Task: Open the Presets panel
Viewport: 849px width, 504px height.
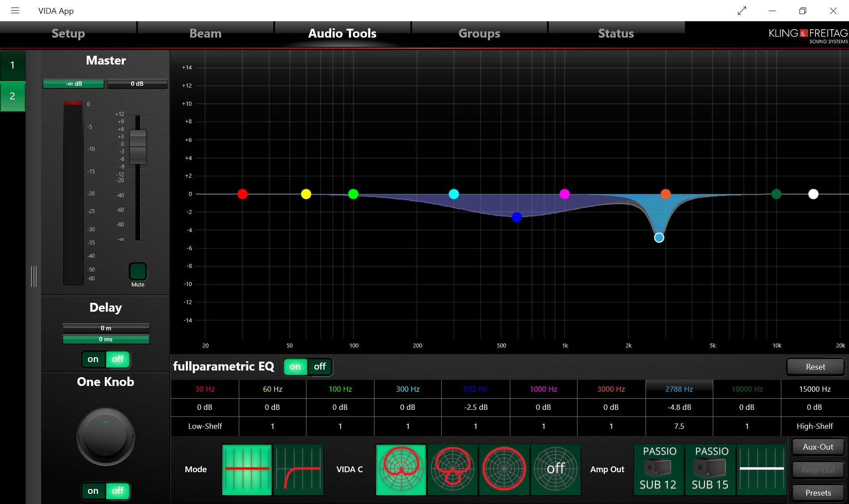Action: (x=818, y=493)
